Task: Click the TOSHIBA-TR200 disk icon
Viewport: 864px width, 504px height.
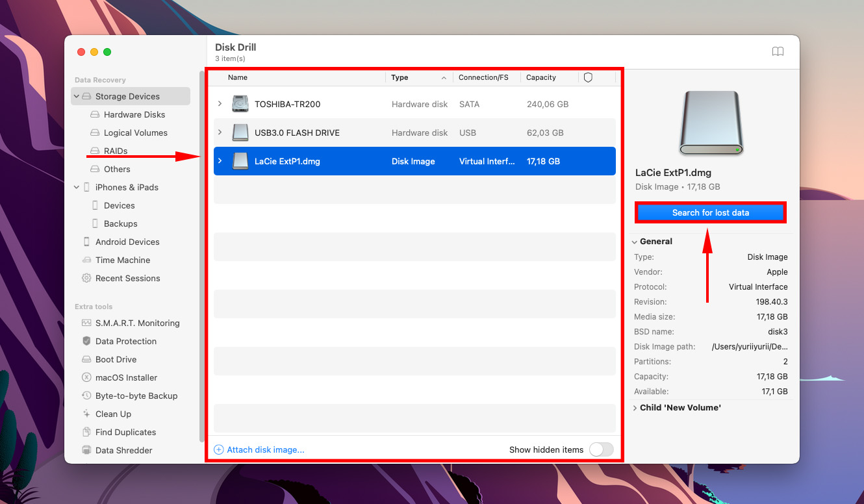Action: (x=240, y=104)
